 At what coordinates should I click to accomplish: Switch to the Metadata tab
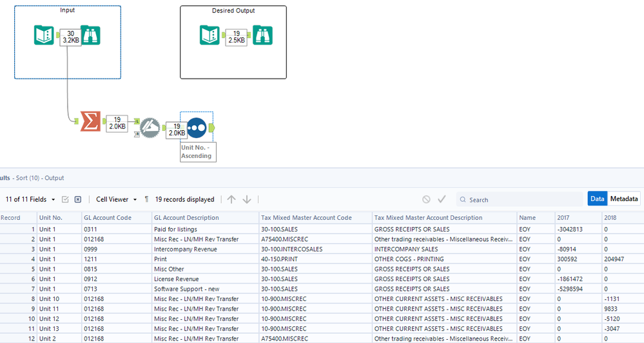[624, 199]
